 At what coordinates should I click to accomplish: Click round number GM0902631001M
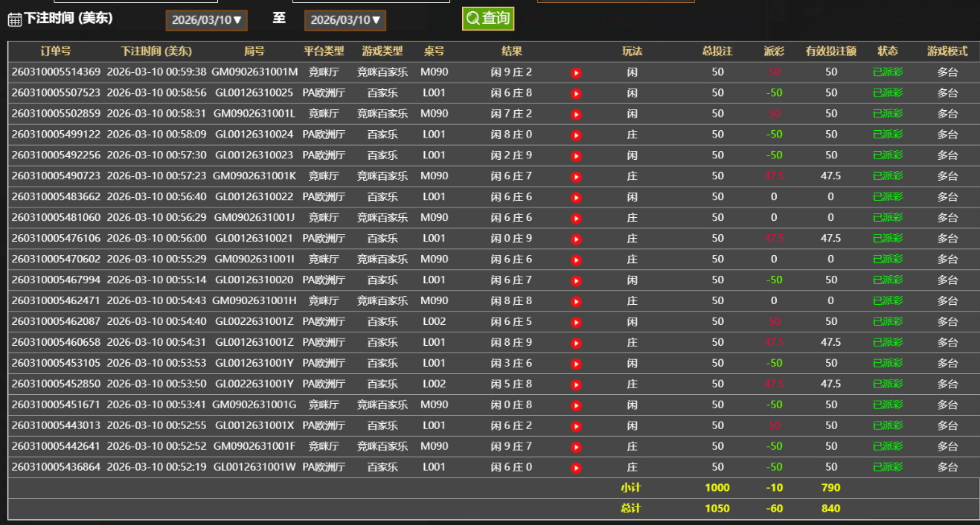(x=254, y=72)
